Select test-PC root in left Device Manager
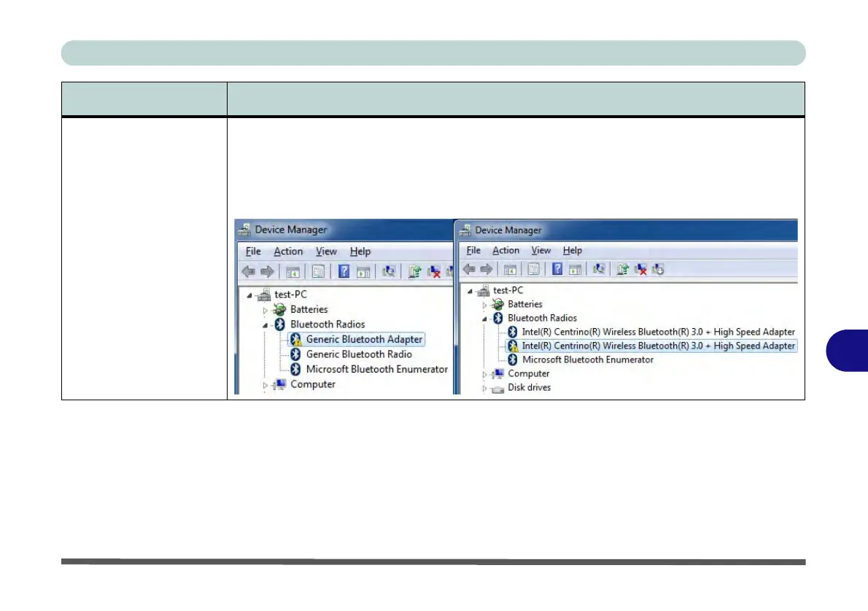868x611 pixels. (x=290, y=295)
